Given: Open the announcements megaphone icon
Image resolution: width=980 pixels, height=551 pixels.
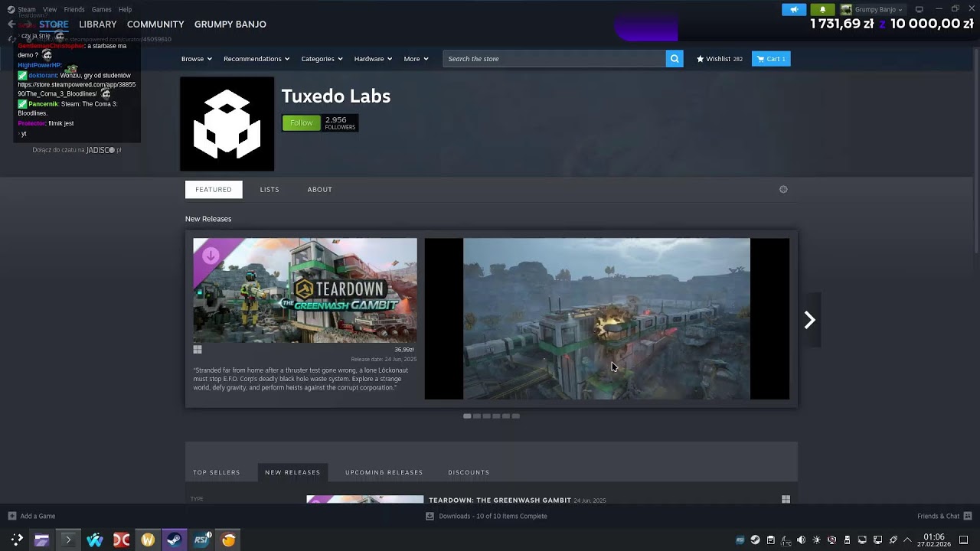Looking at the screenshot, I should pyautogui.click(x=794, y=9).
